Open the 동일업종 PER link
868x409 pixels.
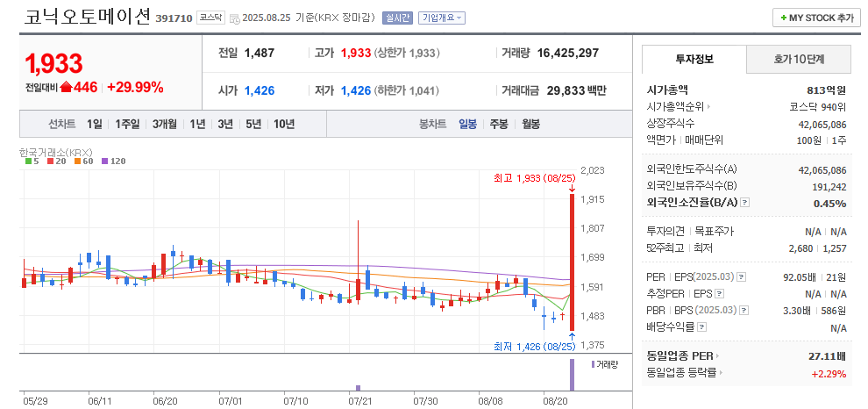683,356
